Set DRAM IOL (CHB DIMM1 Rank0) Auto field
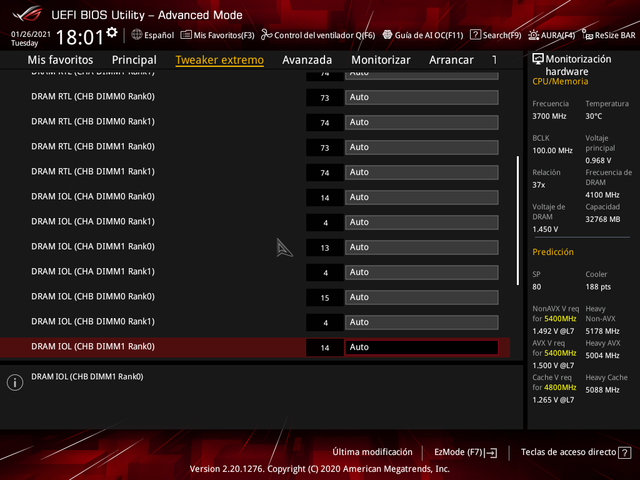This screenshot has width=640, height=480. (x=422, y=347)
